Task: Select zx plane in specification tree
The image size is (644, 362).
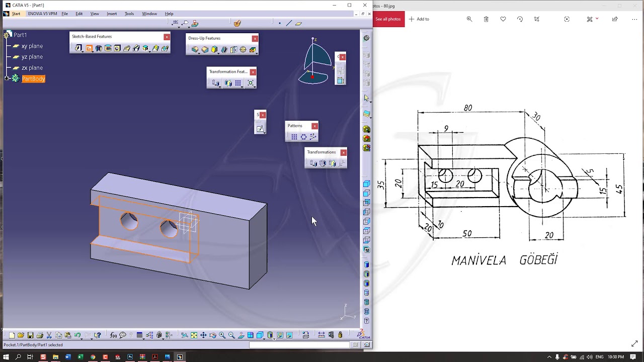Action: 32,68
